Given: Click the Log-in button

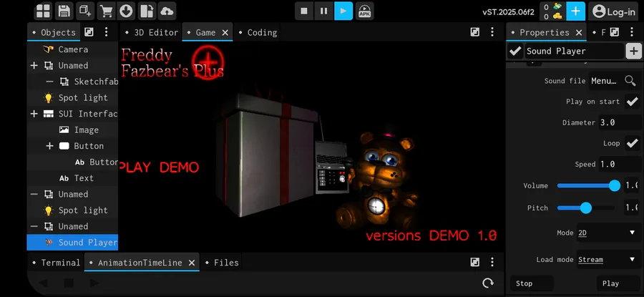Looking at the screenshot, I should 615,11.
